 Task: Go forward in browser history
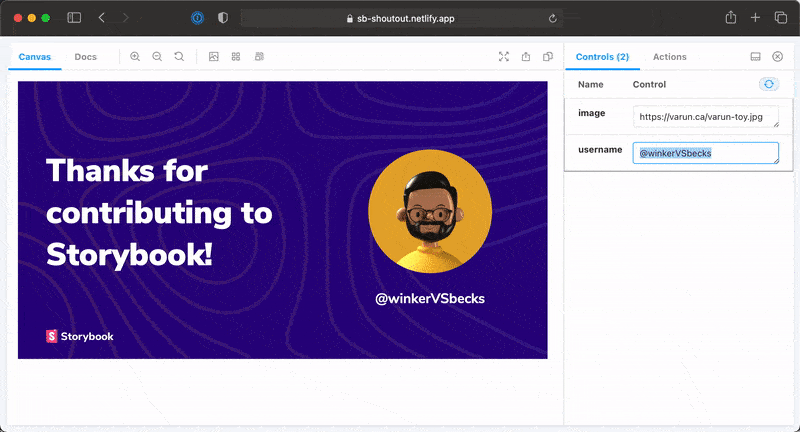click(x=126, y=18)
